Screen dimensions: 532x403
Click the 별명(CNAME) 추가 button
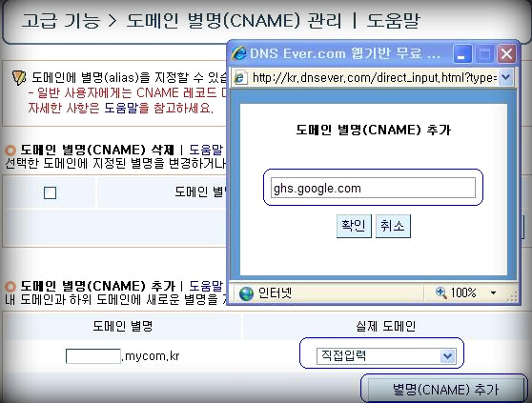[x=445, y=389]
